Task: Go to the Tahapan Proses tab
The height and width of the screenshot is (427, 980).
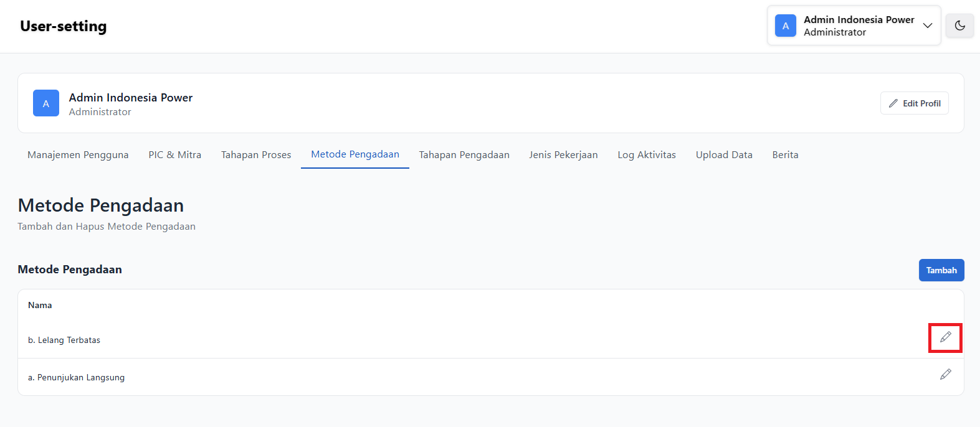Action: coord(256,155)
